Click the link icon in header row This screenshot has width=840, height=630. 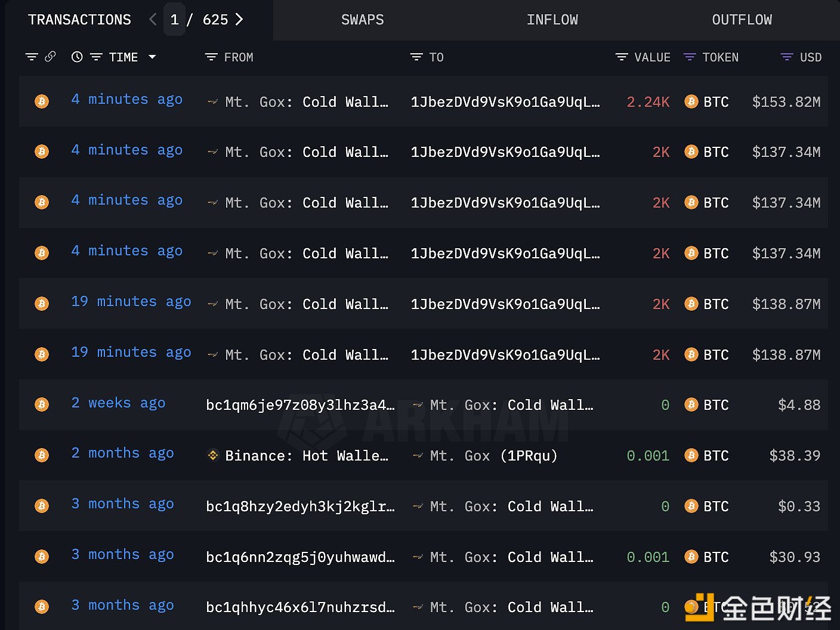coord(50,57)
